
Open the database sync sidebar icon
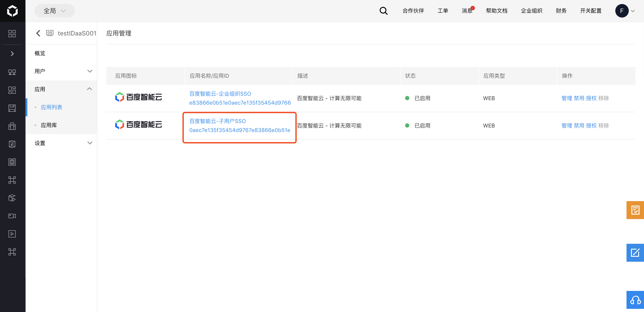point(12,144)
